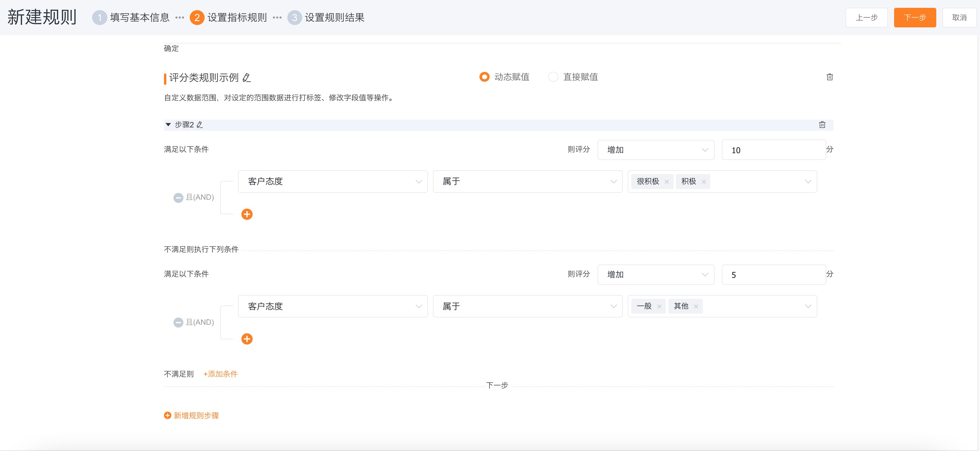Click the 不满足则执行下列条件 label
The width and height of the screenshot is (980, 451).
pyautogui.click(x=201, y=249)
